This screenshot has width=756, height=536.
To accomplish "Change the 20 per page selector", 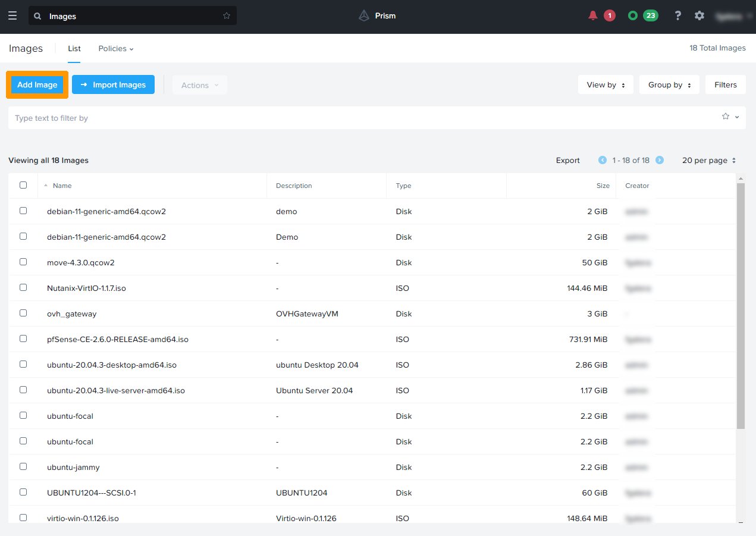I will coord(709,161).
